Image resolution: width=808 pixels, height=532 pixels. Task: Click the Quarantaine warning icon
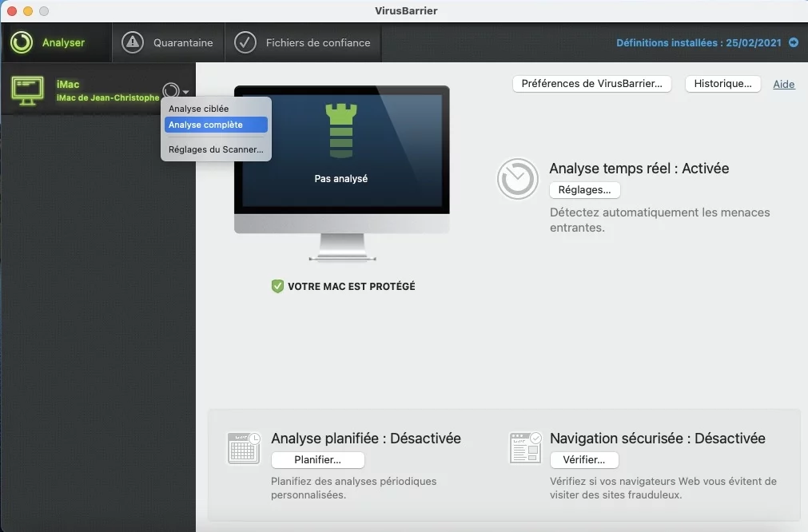[133, 42]
